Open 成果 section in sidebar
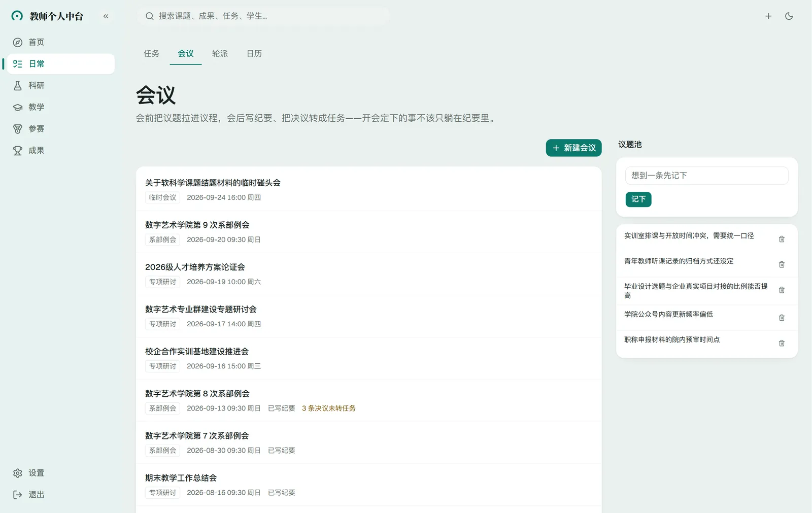Screen dimensions: 812x513 61,151
